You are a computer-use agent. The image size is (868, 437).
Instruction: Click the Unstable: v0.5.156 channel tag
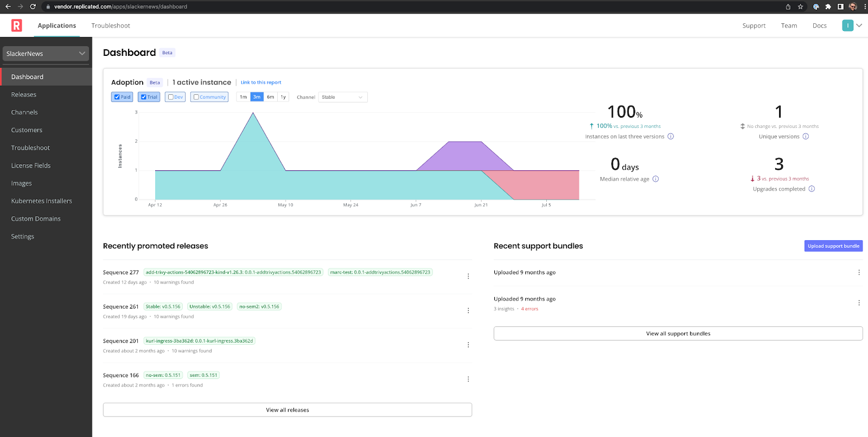(209, 307)
